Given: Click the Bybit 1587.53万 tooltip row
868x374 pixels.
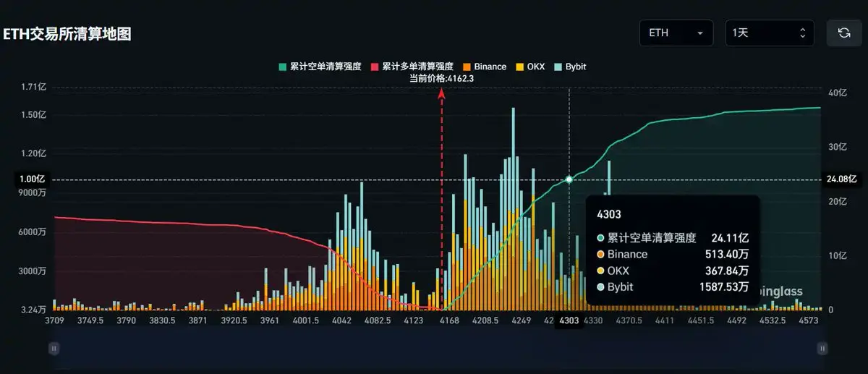Looking at the screenshot, I should 673,288.
